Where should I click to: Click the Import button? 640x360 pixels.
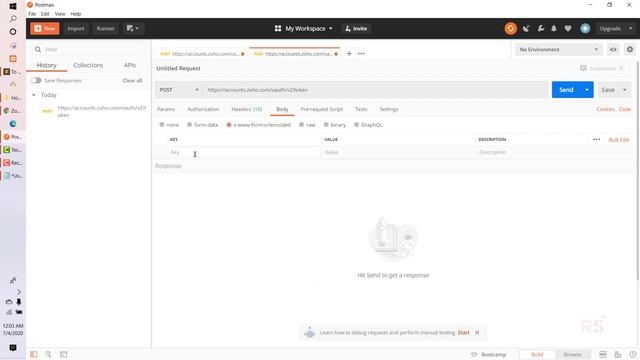click(x=76, y=29)
